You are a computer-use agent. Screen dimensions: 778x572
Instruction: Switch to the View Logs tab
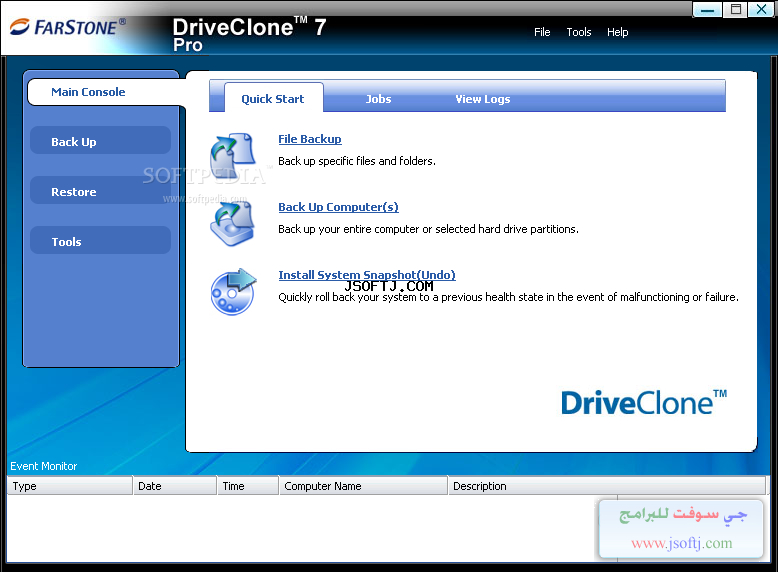click(x=482, y=99)
